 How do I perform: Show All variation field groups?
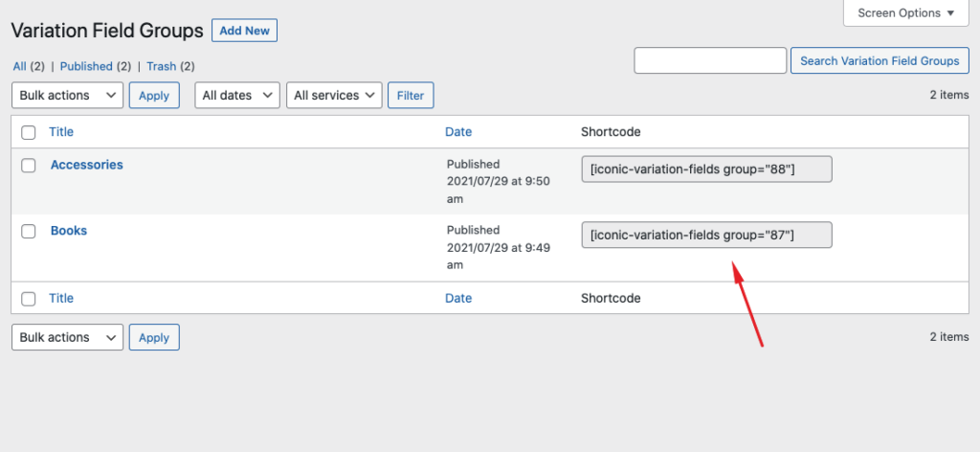[20, 66]
